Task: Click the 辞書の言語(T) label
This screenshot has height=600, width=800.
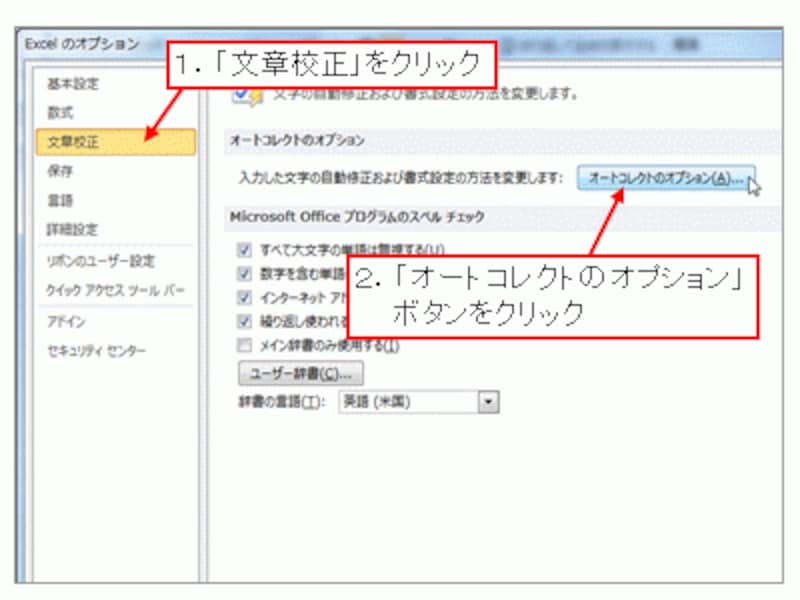Action: point(281,402)
